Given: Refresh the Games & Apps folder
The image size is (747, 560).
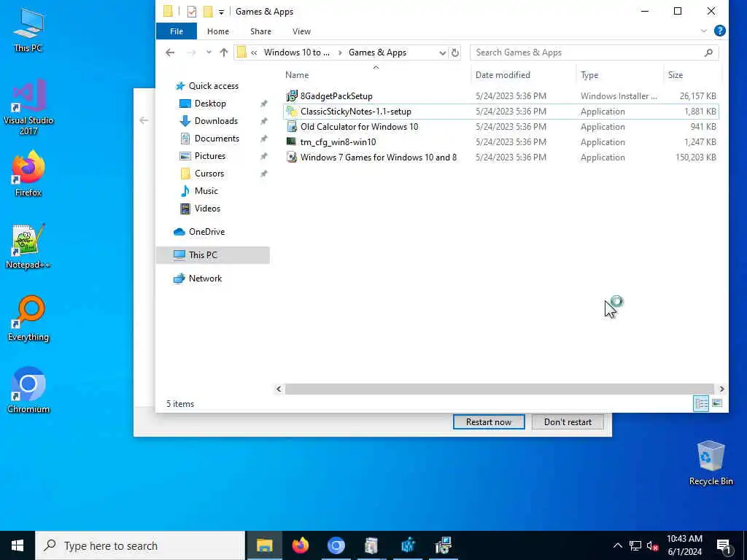Looking at the screenshot, I should pos(455,52).
